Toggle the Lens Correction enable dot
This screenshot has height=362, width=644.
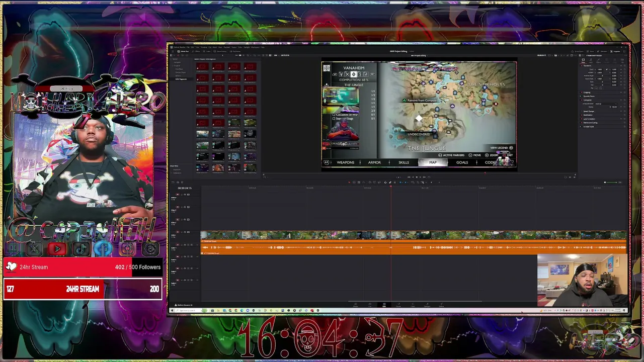coord(582,119)
